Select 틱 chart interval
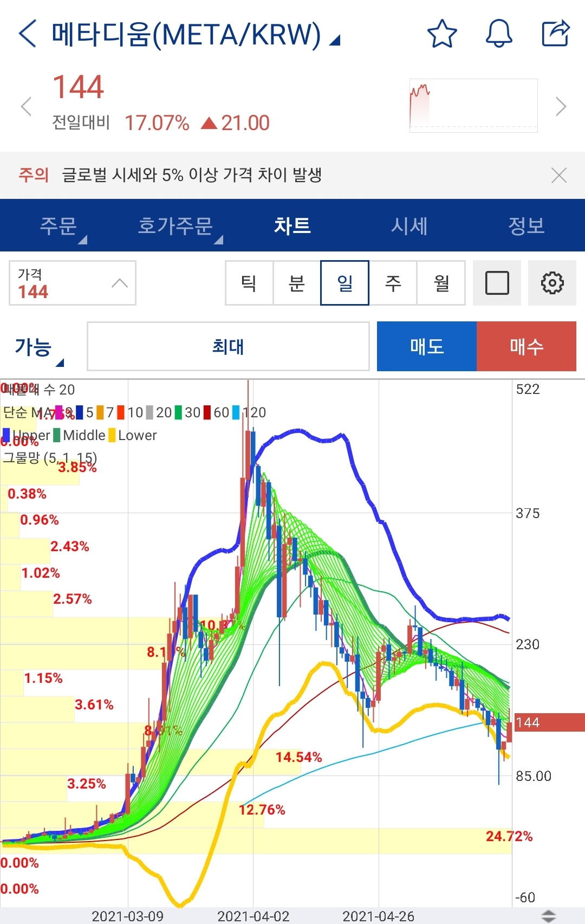This screenshot has height=924, width=585. 249,283
